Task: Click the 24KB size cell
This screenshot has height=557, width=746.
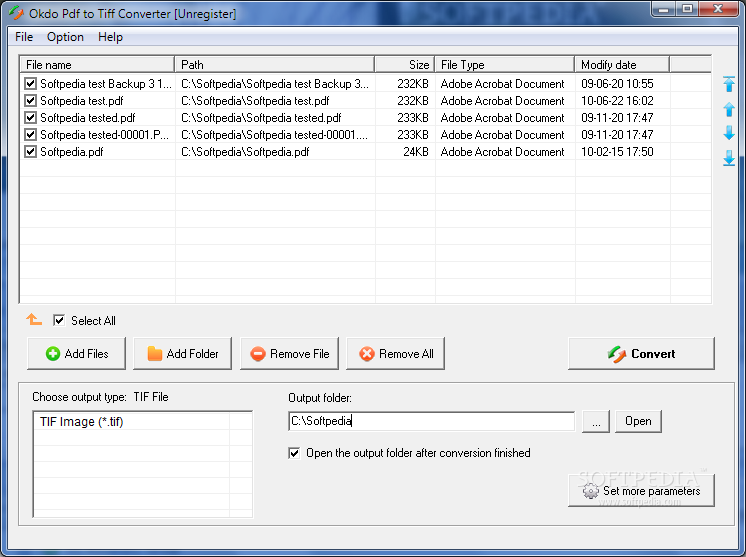Action: [416, 152]
